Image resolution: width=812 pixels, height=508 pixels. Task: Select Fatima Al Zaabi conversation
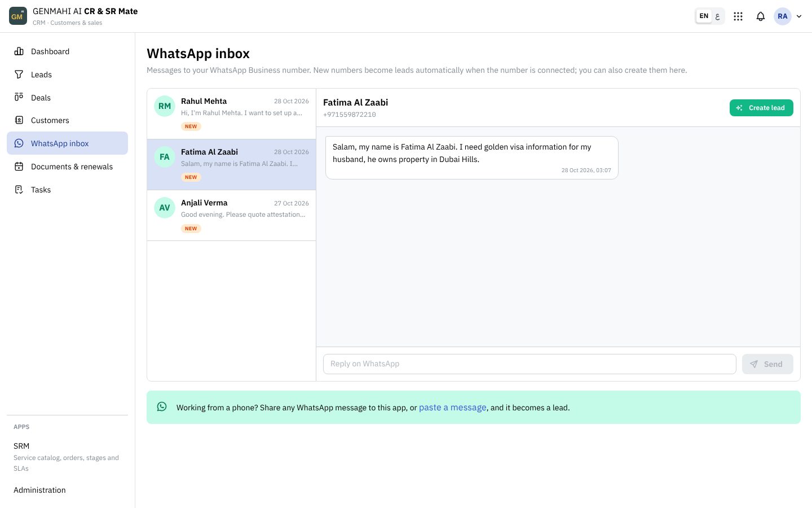231,165
